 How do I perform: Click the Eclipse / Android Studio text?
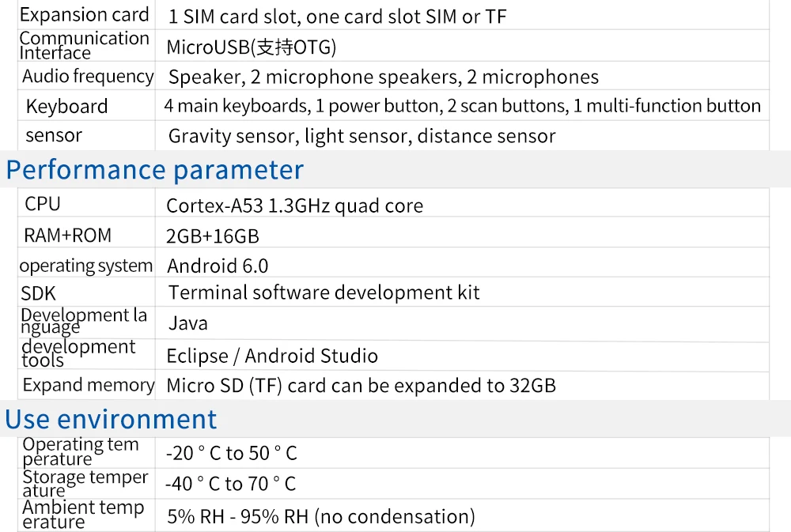click(x=272, y=356)
